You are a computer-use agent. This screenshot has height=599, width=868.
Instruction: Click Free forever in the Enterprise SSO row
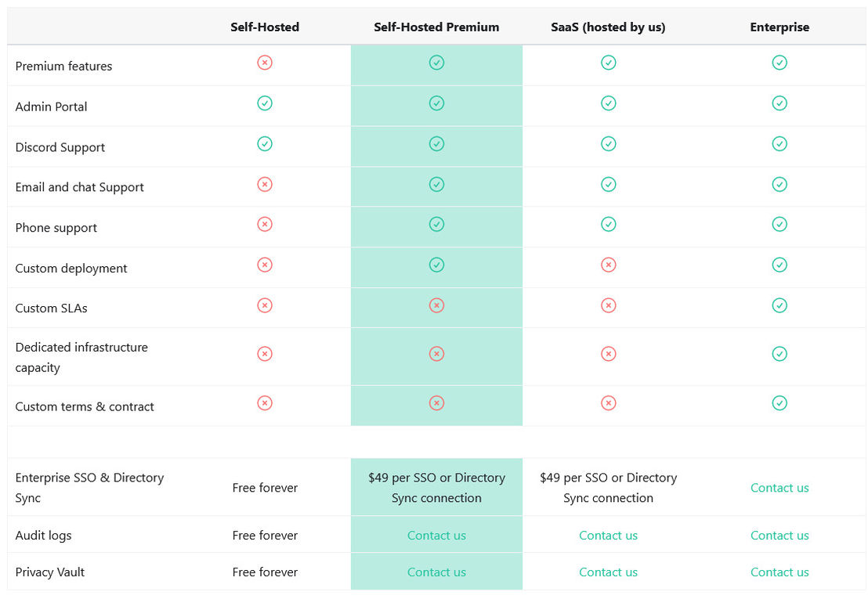pos(265,488)
